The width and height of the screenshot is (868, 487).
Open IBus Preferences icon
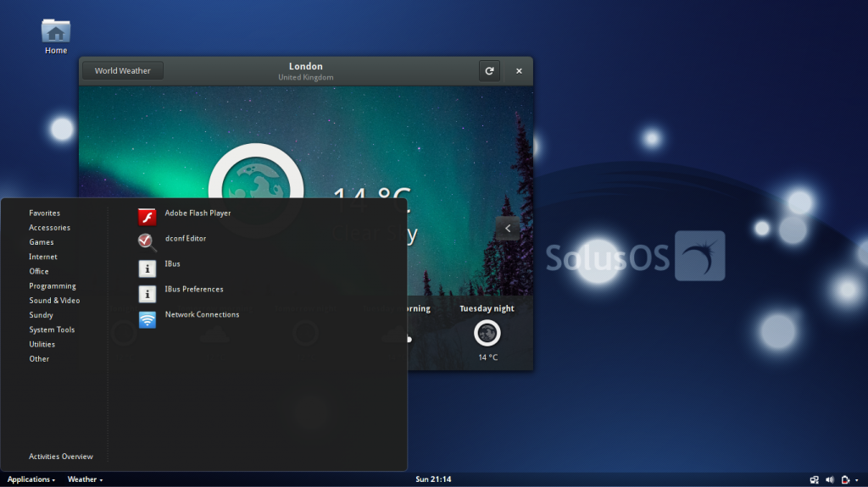coord(147,294)
